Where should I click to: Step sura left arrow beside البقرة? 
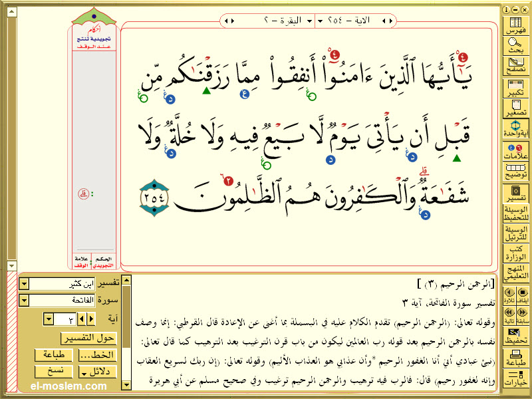coord(226,21)
